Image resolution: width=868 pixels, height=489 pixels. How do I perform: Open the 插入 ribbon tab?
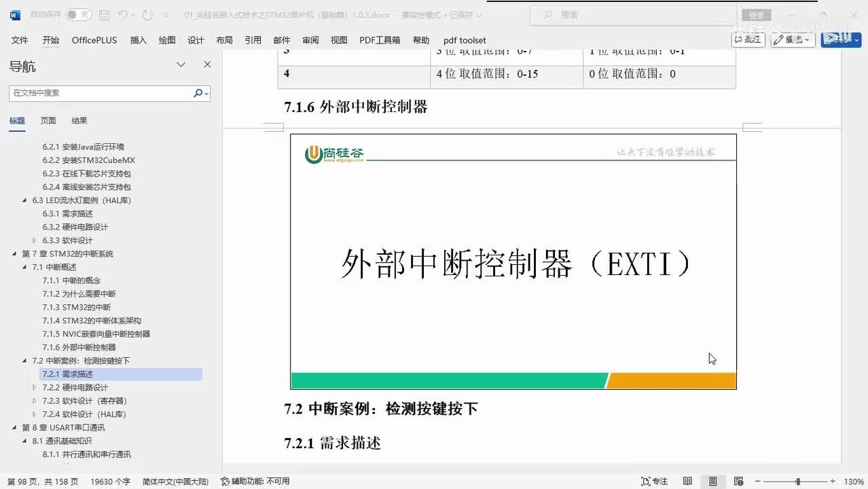(x=139, y=40)
